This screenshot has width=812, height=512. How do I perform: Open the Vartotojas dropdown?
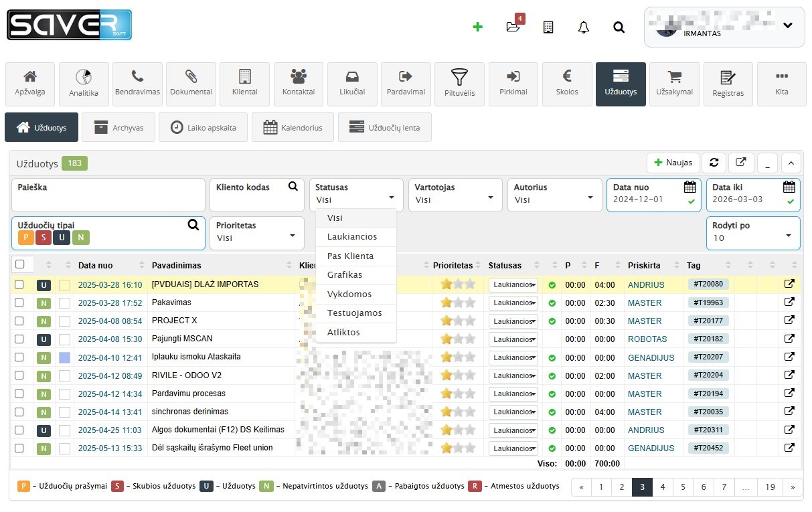455,195
